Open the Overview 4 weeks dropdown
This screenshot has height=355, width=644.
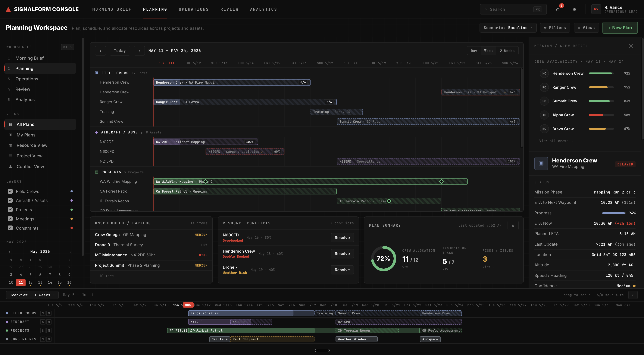coord(32,295)
